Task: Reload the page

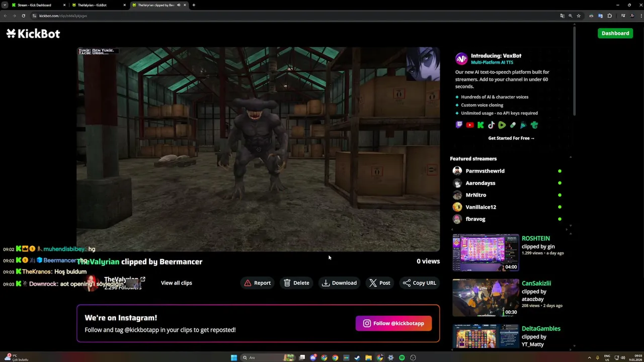Action: [x=23, y=16]
